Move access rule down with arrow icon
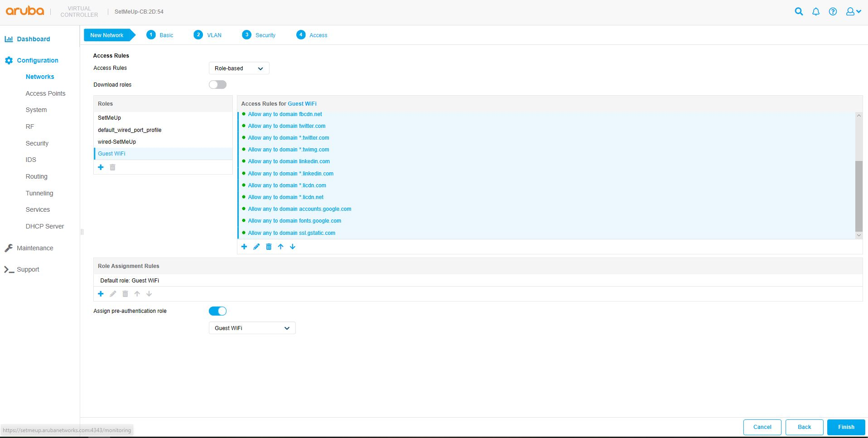 click(x=293, y=247)
